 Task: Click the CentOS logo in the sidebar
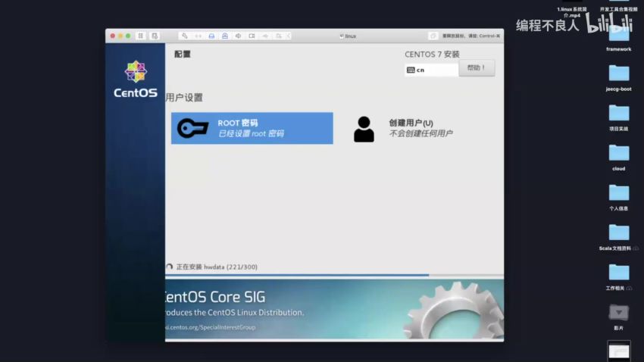click(x=136, y=80)
